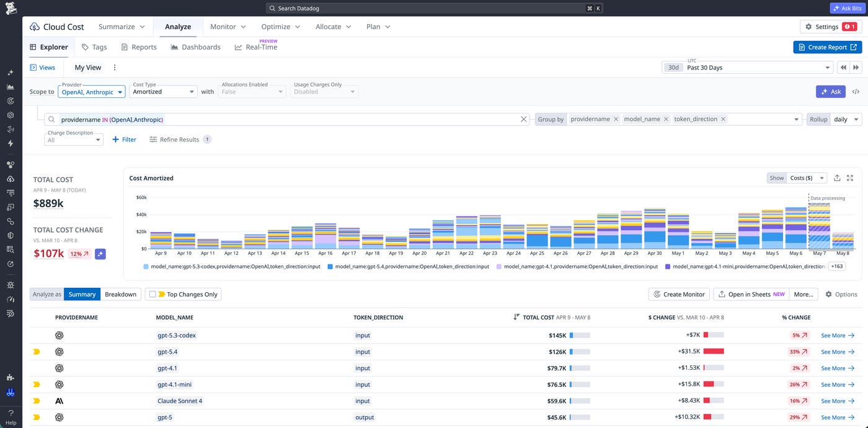Open the Plan menu

pos(378,27)
